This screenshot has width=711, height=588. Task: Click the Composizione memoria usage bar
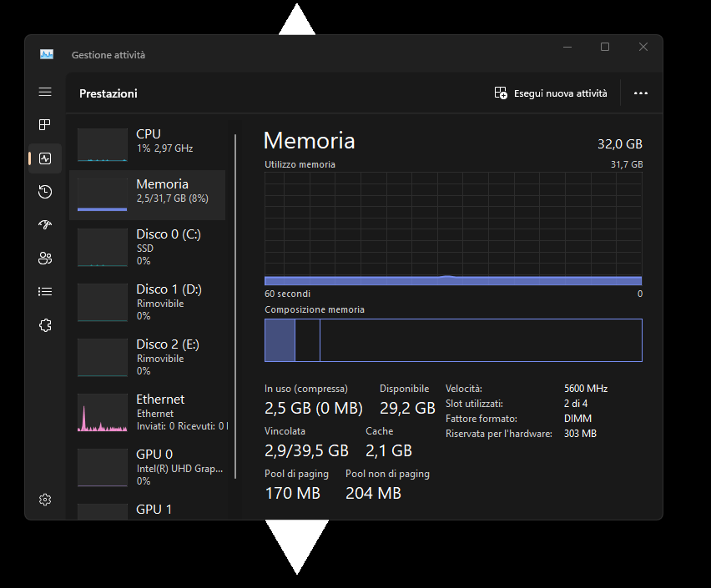click(x=453, y=340)
